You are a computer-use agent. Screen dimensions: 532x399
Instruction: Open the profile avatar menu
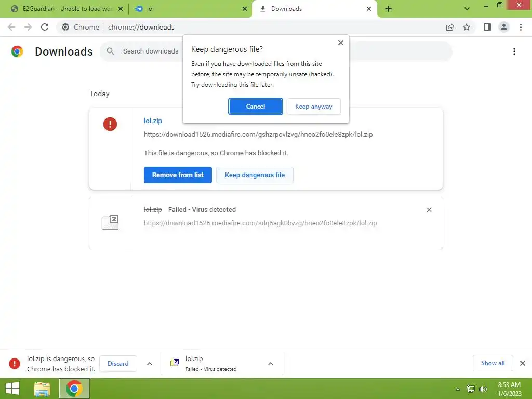504,27
